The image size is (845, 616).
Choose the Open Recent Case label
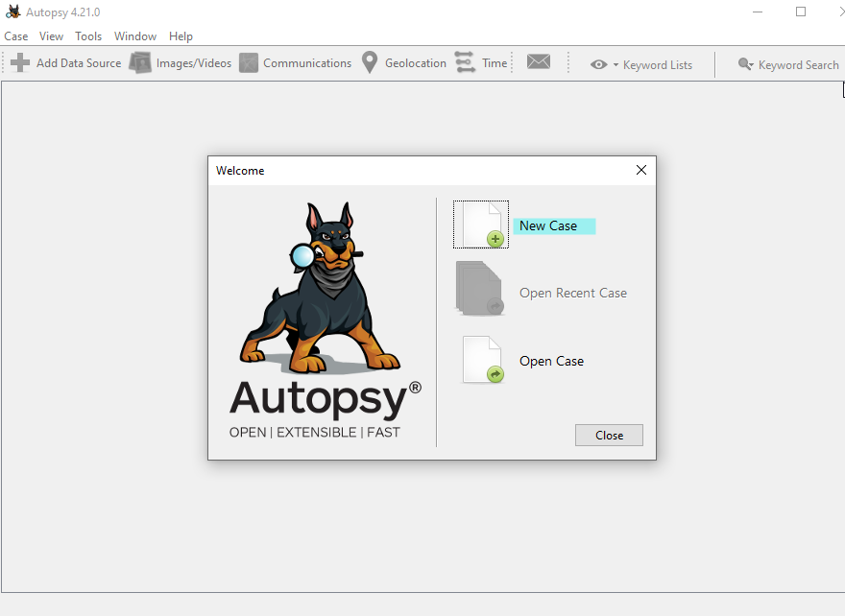573,293
